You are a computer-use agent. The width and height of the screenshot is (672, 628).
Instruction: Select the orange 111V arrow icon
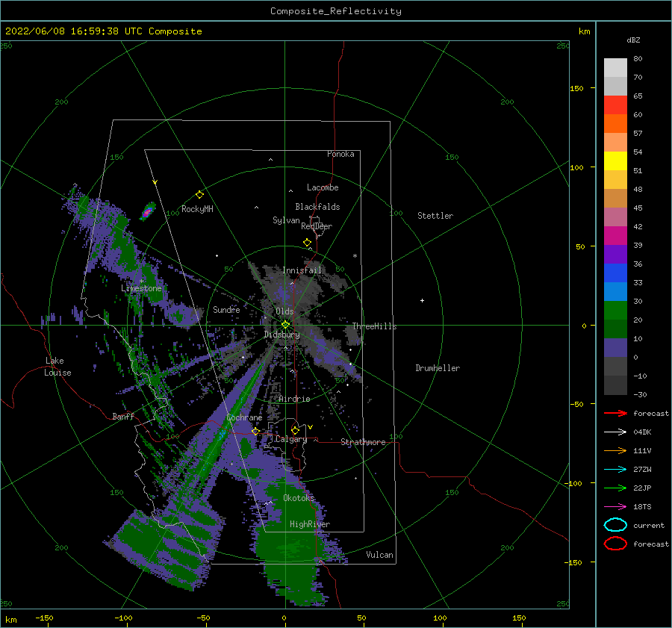click(x=615, y=450)
